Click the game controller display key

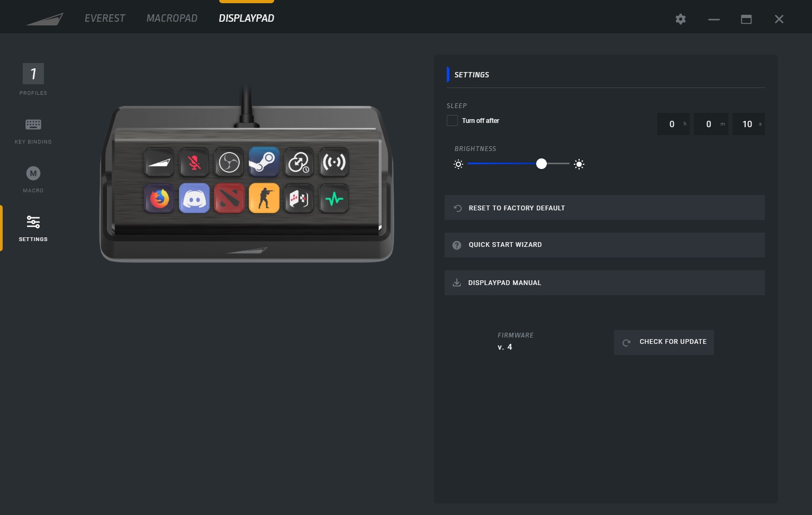pos(299,199)
